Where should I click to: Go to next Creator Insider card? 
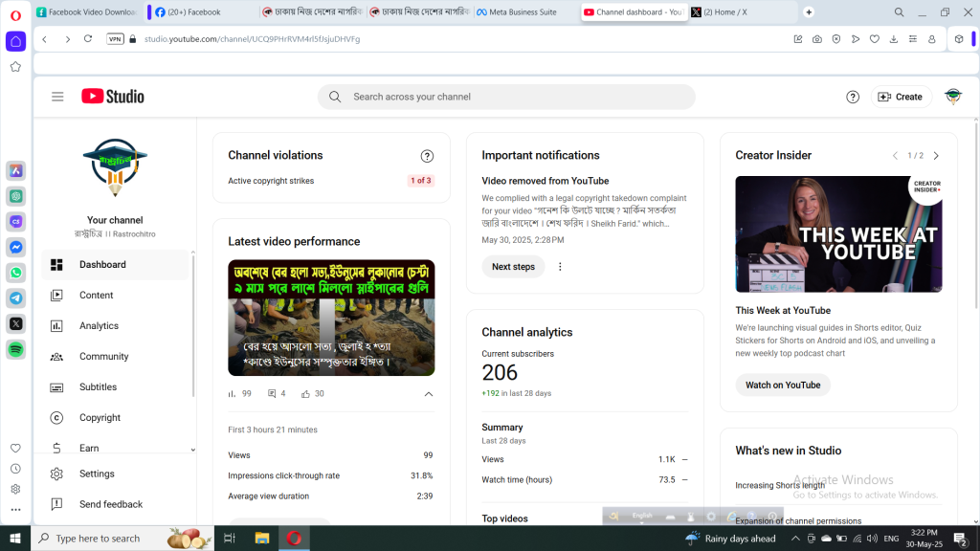[936, 156]
